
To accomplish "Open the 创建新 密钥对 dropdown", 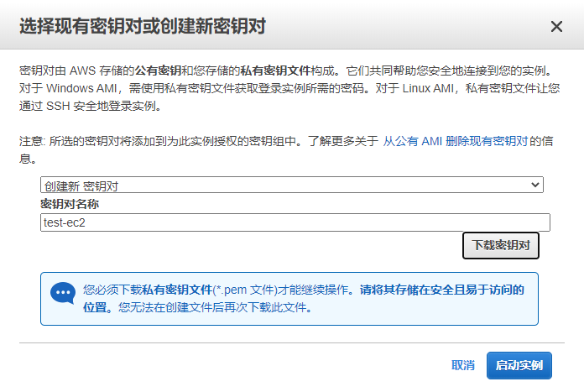I will pos(292,185).
